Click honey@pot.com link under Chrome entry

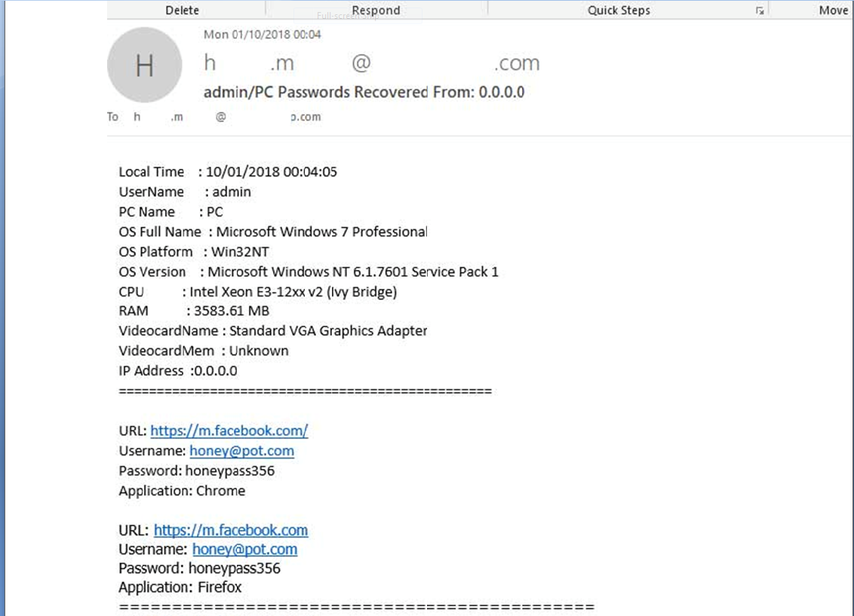click(x=241, y=451)
